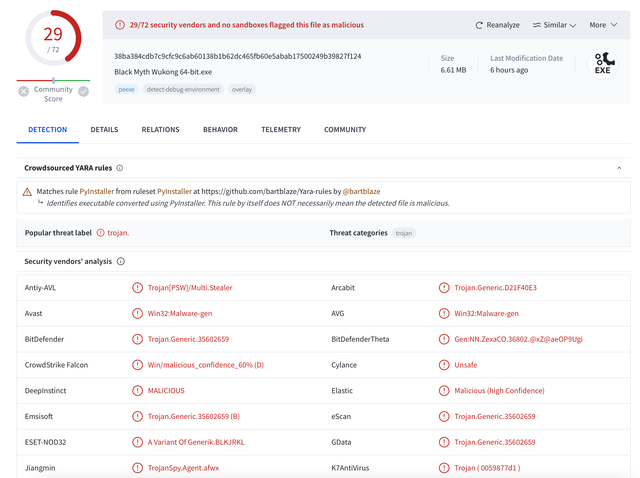Click the alert icon in eScan row
This screenshot has width=640, height=478.
coord(444,416)
